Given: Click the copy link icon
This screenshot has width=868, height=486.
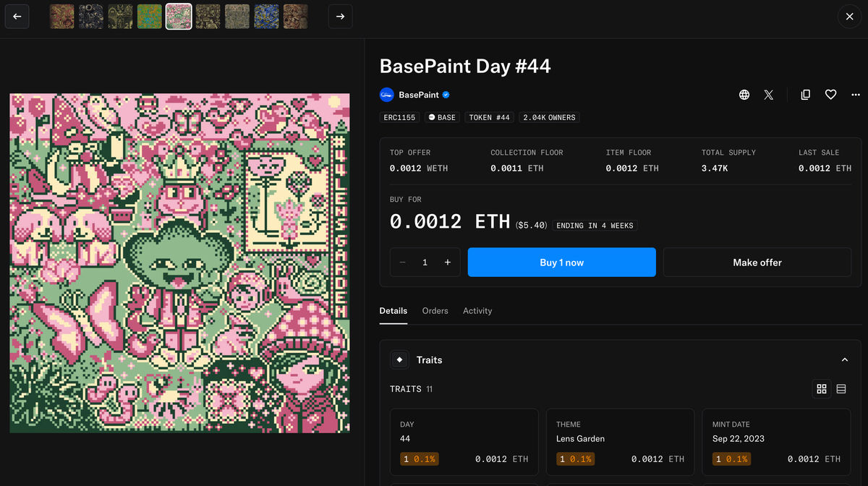Looking at the screenshot, I should pyautogui.click(x=806, y=95).
